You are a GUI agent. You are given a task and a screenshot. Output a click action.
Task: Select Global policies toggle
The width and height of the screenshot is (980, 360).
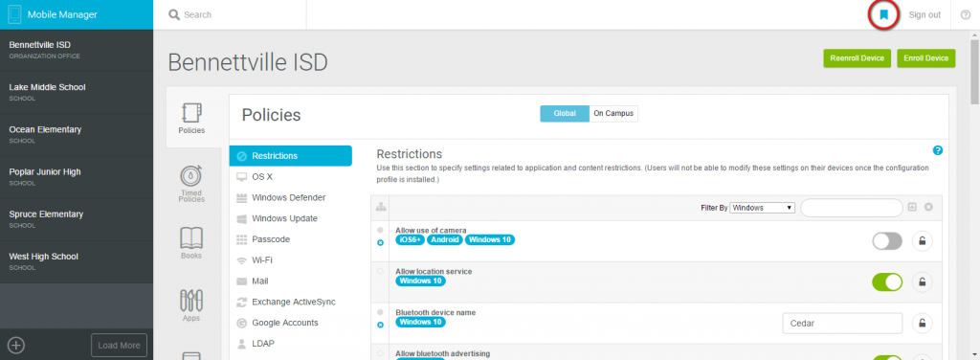[565, 114]
